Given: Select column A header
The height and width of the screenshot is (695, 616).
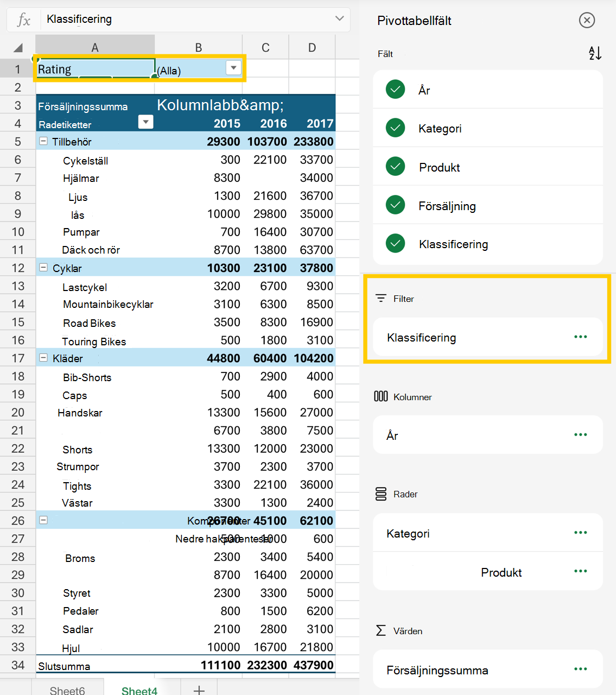Looking at the screenshot, I should (95, 47).
